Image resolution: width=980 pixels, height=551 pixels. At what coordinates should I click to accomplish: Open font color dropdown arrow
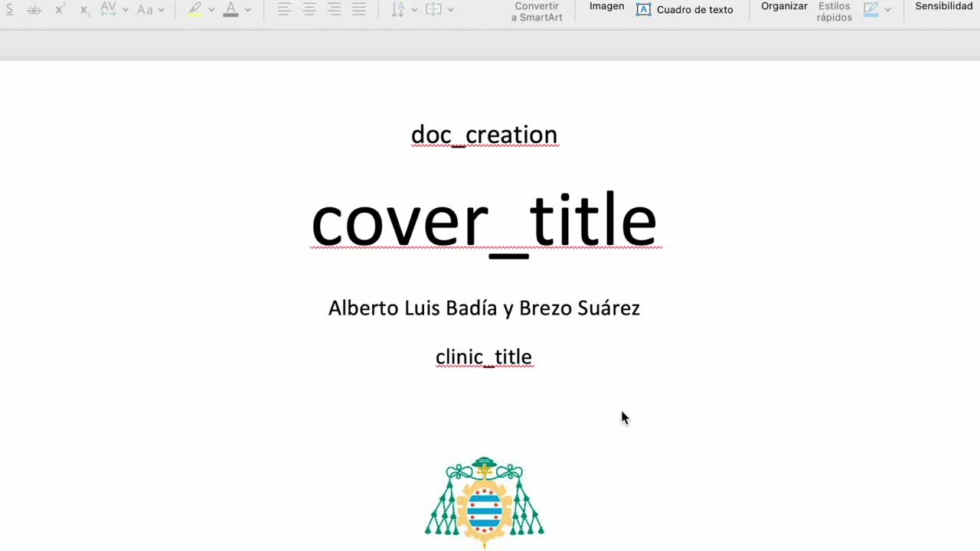(247, 10)
